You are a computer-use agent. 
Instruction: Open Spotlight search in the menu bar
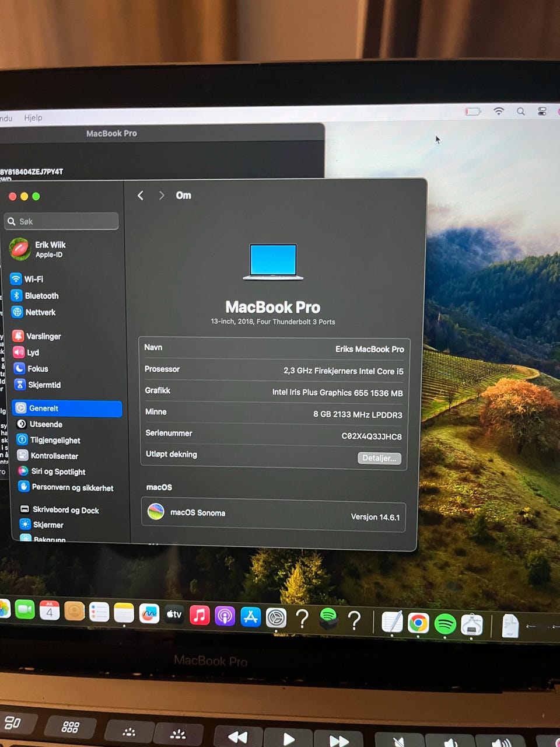click(521, 111)
